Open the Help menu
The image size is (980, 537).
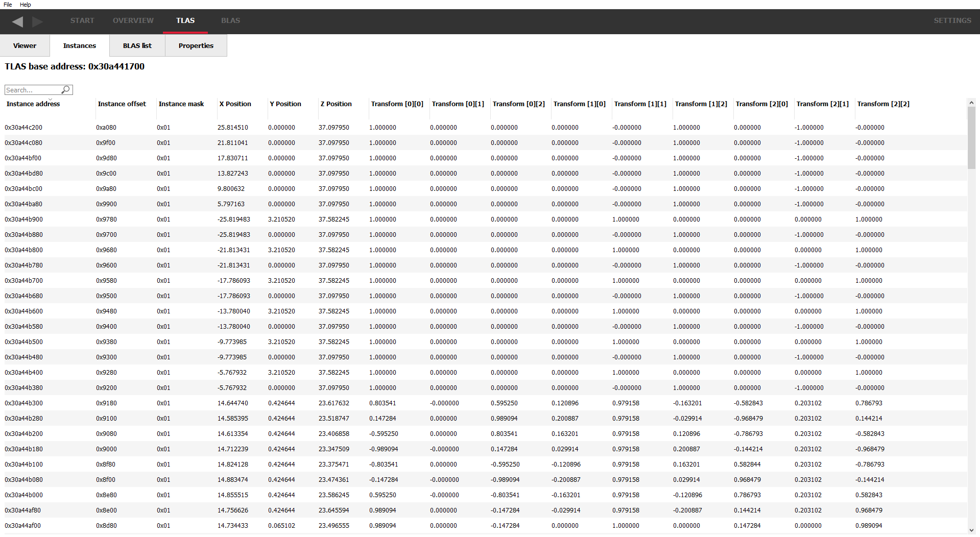[25, 5]
